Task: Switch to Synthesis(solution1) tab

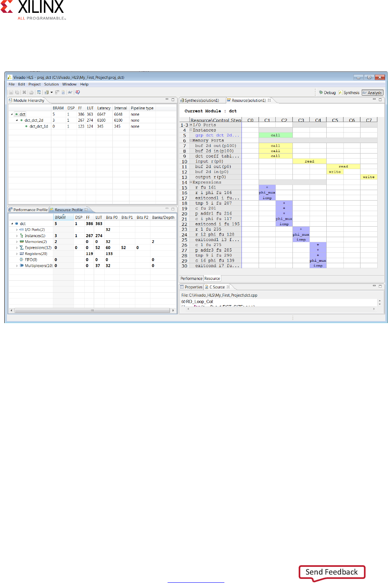Action: pos(200,100)
